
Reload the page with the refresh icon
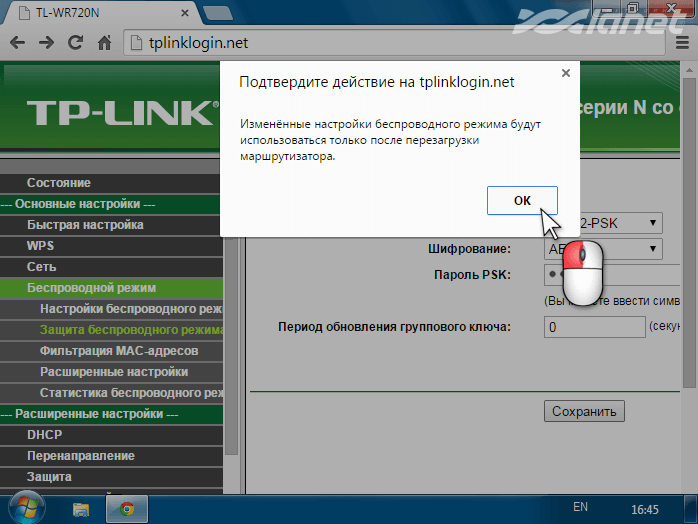(75, 43)
